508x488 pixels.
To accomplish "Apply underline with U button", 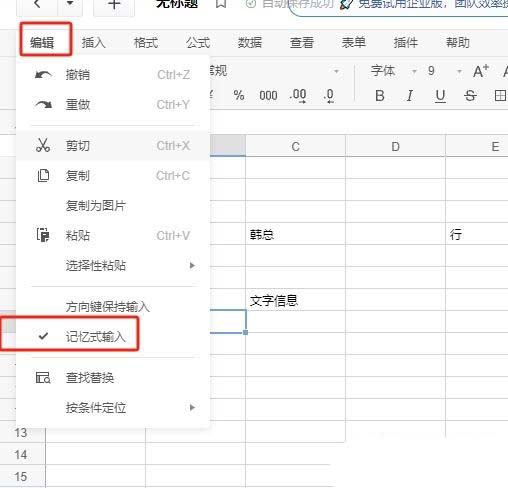I will coord(440,96).
